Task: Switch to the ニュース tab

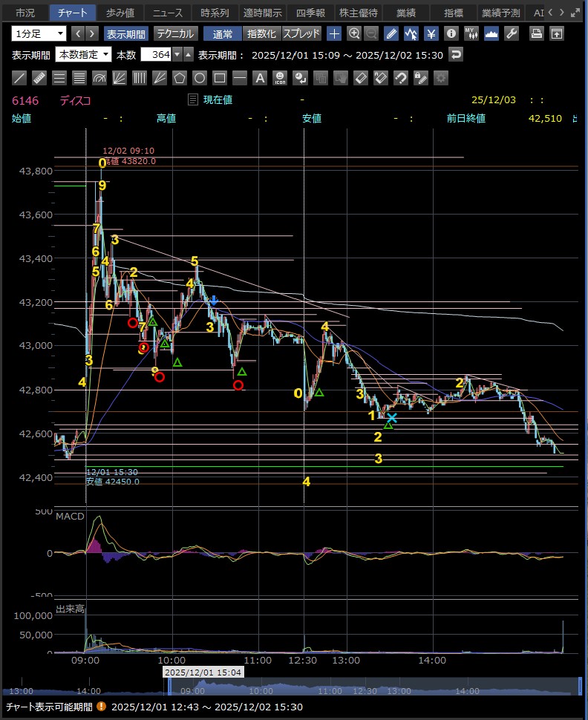Action: (x=167, y=13)
